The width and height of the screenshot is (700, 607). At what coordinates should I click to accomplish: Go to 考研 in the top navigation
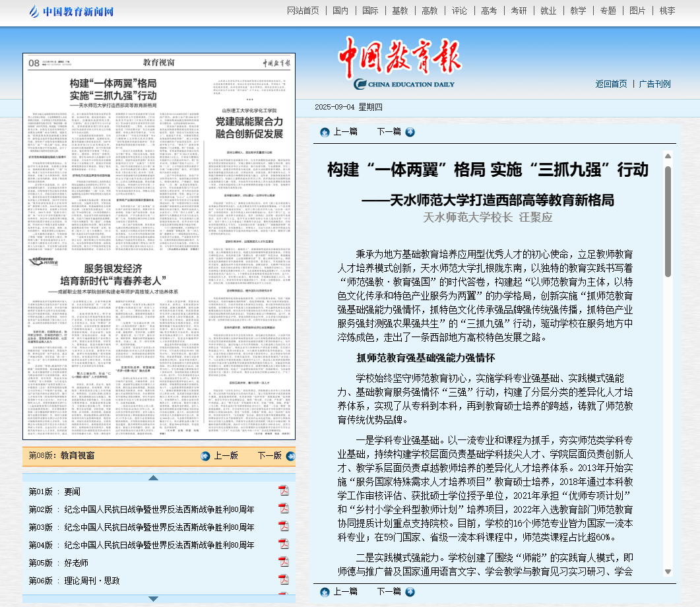519,11
